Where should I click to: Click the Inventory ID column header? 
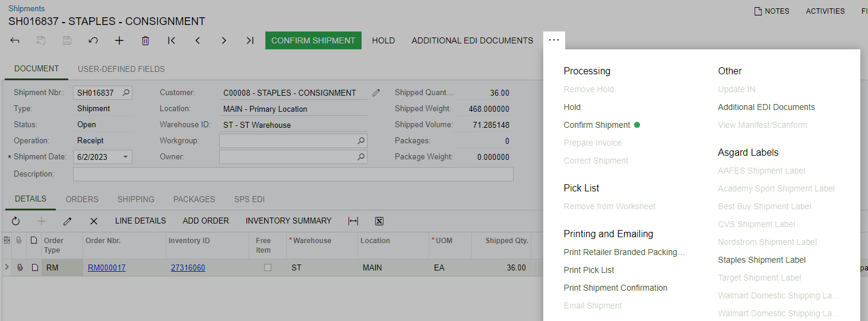click(x=207, y=246)
